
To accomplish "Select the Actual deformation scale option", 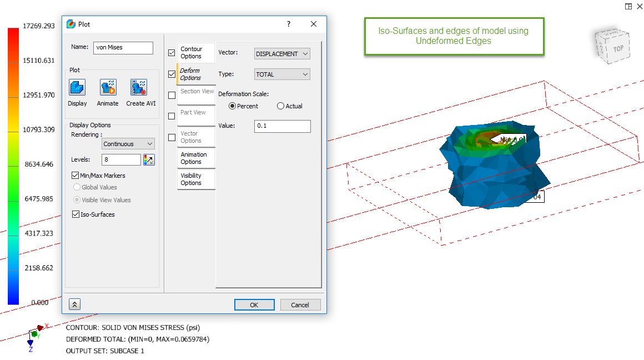I will [x=281, y=106].
